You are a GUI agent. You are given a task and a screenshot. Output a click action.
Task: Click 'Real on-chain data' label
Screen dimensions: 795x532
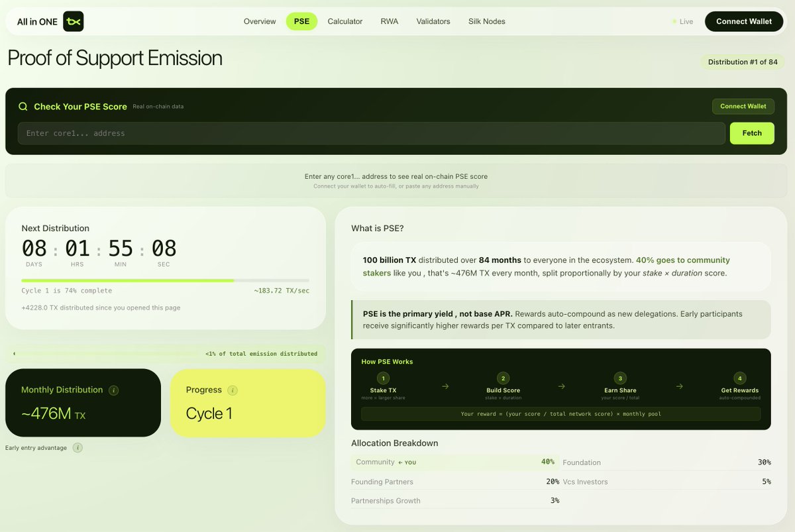158,107
